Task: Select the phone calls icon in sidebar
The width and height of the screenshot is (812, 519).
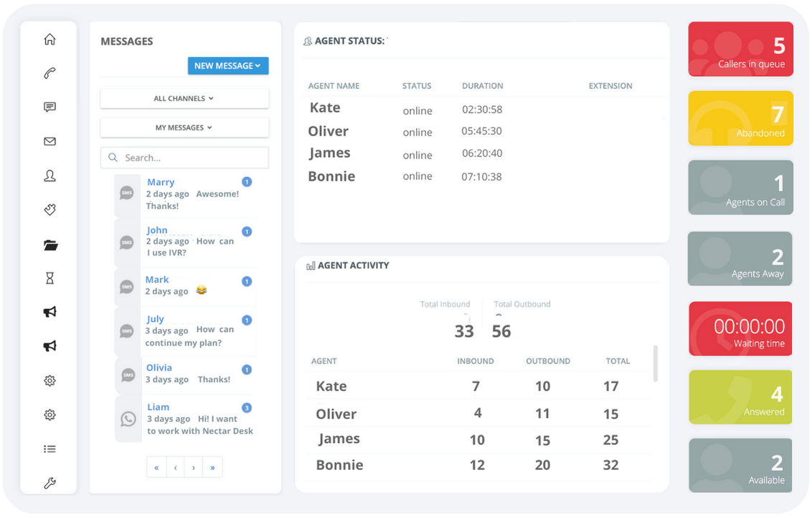Action: [49, 72]
